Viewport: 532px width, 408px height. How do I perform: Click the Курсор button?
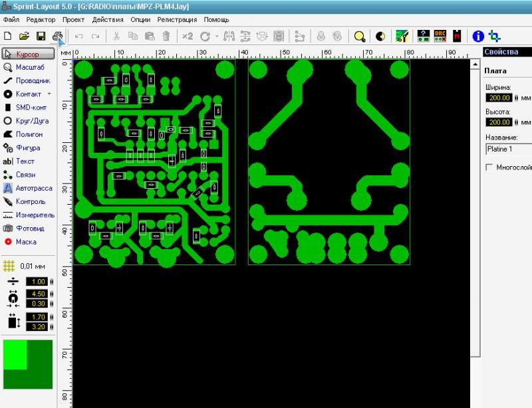point(28,54)
